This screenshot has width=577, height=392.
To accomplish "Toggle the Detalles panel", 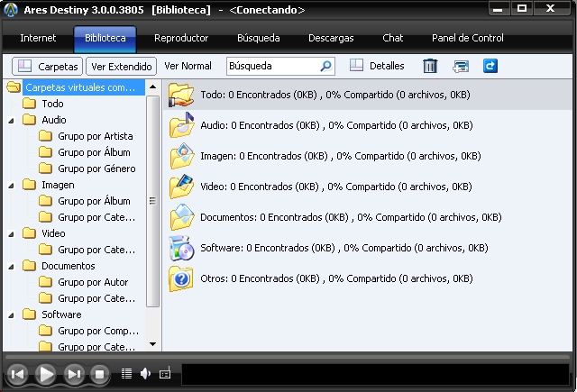I will 377,66.
